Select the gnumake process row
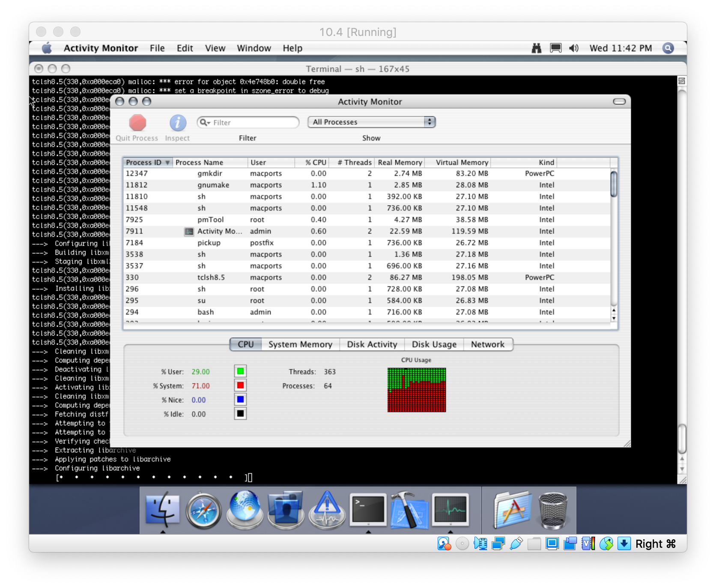The image size is (716, 588). 367,185
